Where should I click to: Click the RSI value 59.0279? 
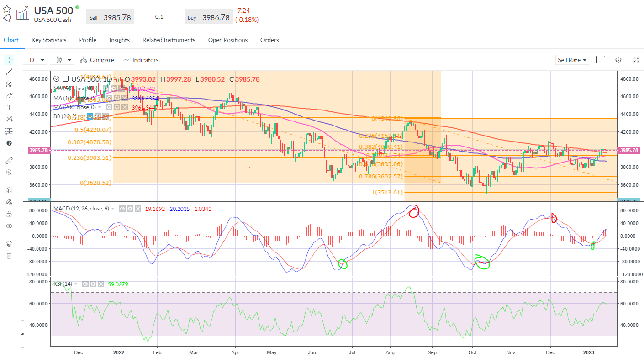[118, 284]
